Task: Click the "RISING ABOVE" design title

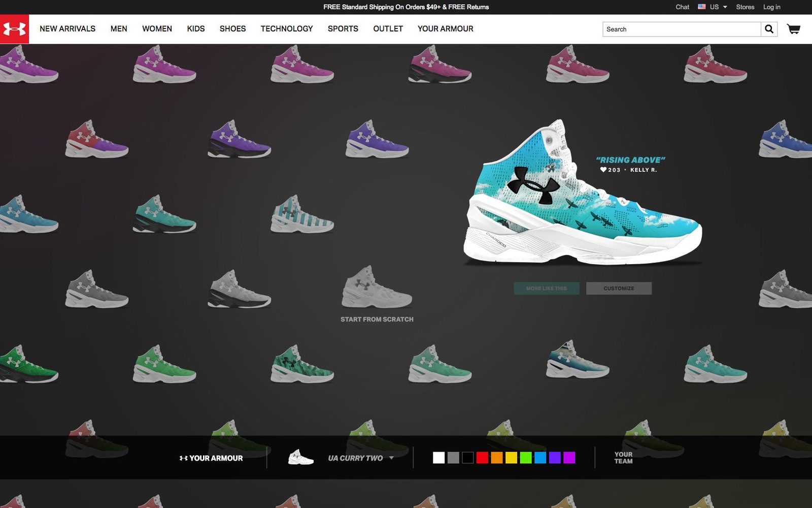Action: tap(630, 160)
